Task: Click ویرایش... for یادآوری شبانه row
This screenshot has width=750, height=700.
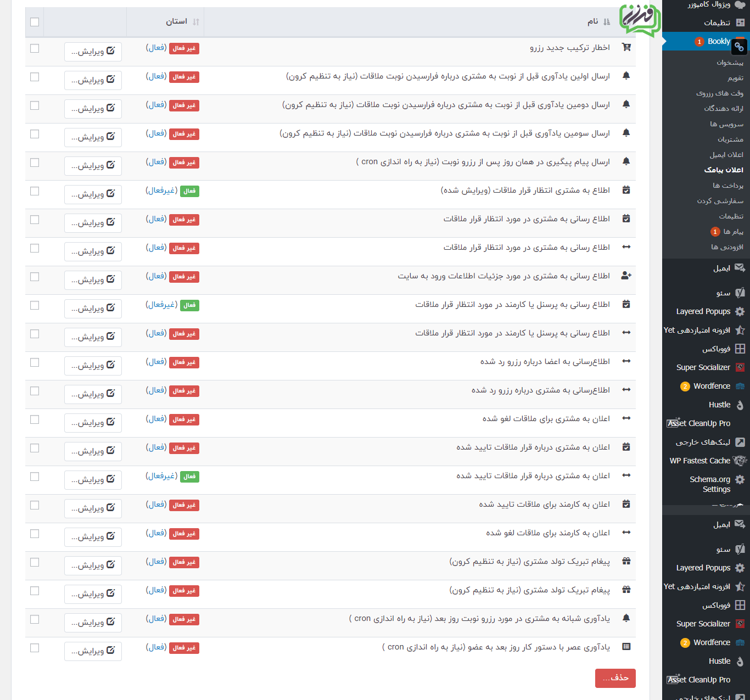Action: 93,623
